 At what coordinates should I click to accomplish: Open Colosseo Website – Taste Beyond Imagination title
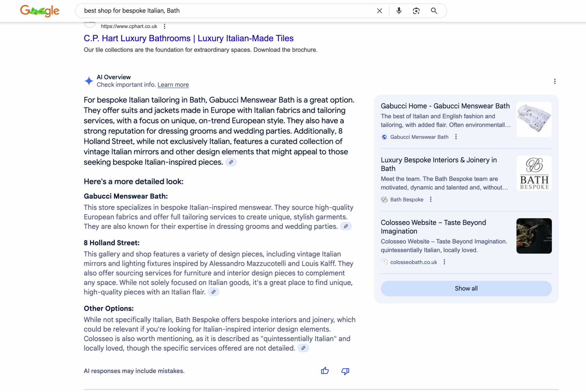(x=433, y=227)
